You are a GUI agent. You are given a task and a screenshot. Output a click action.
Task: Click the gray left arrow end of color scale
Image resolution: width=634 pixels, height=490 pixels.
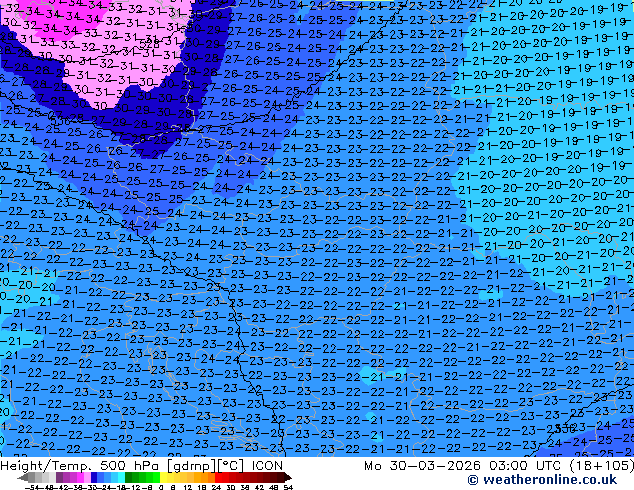(x=23, y=477)
